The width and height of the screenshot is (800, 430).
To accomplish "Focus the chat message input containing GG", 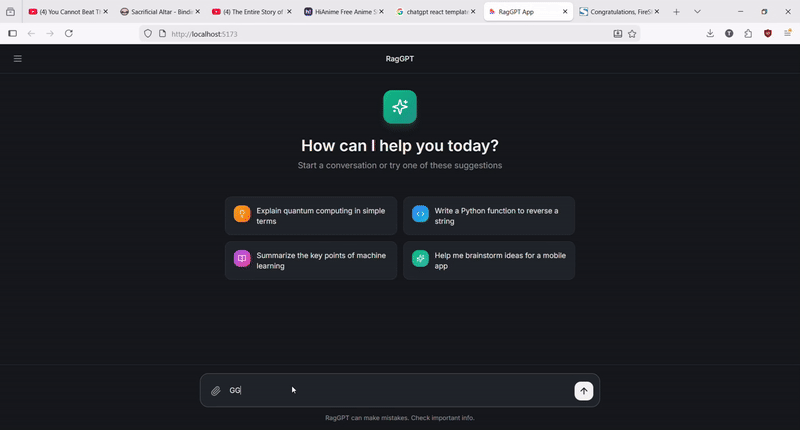I will (399, 390).
